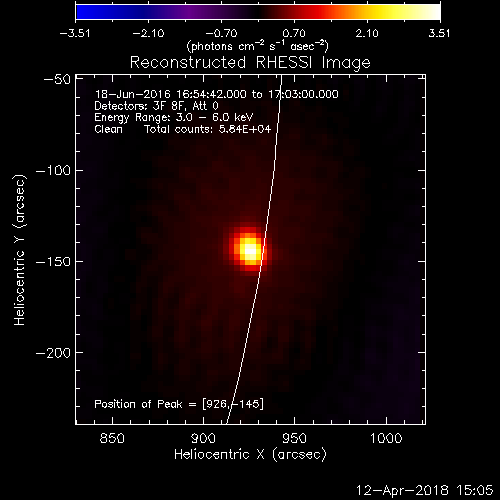Click the color bar gradient at top
This screenshot has height=500, width=500.
point(258,12)
